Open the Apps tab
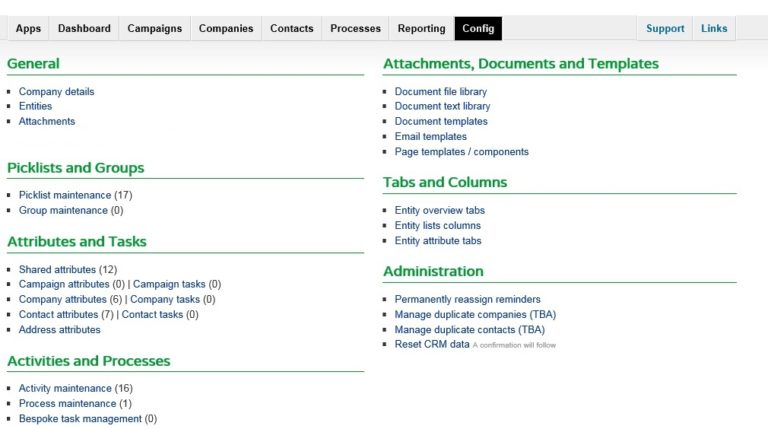 click(x=28, y=29)
